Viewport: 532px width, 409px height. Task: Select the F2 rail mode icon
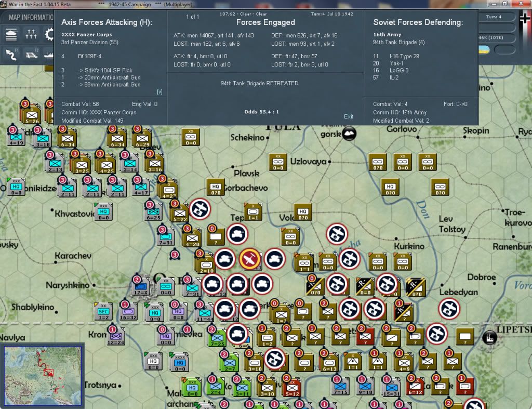coord(32,55)
